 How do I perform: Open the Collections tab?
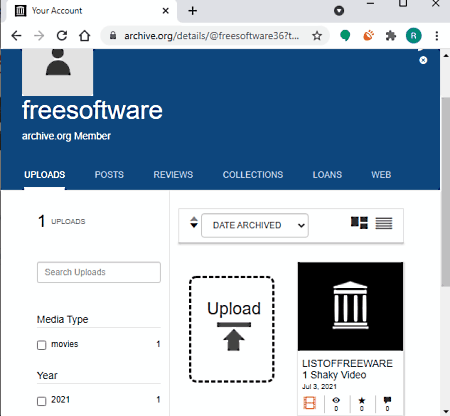[x=253, y=175]
